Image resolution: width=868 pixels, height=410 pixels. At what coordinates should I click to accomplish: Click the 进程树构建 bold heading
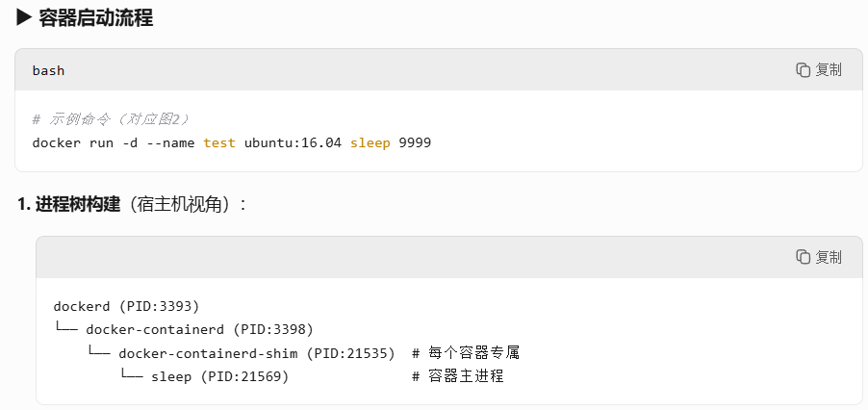point(78,204)
